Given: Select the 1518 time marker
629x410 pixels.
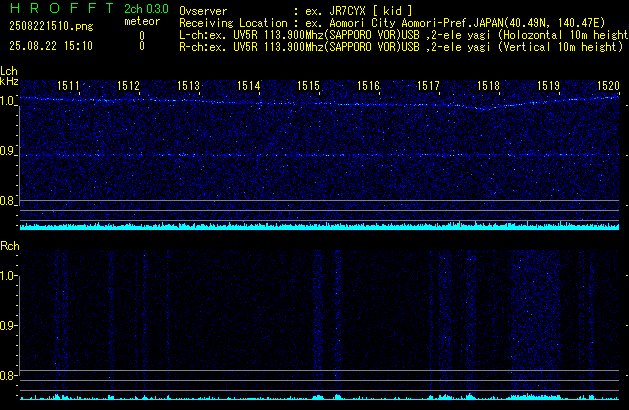Looking at the screenshot, I should pos(489,86).
